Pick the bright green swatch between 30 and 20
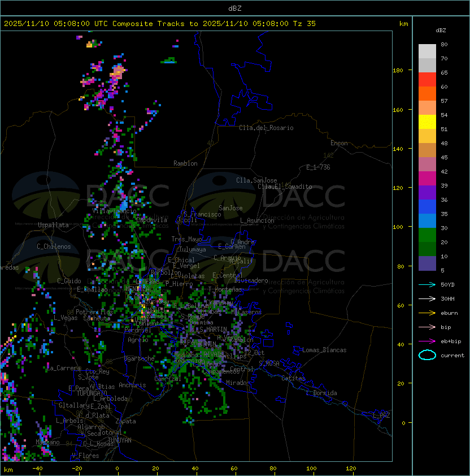The height and width of the screenshot is (476, 470). pyautogui.click(x=427, y=235)
